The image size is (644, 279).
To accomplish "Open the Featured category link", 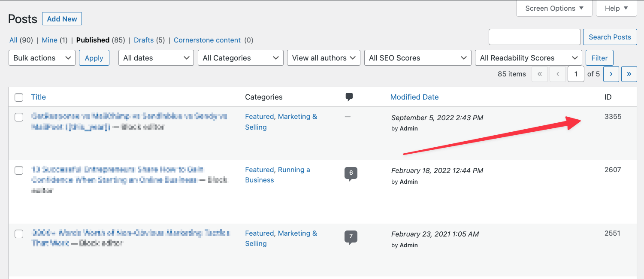I will (x=259, y=116).
